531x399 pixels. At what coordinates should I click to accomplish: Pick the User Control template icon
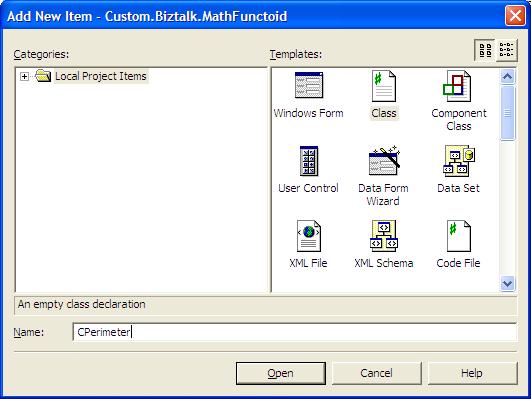309,161
